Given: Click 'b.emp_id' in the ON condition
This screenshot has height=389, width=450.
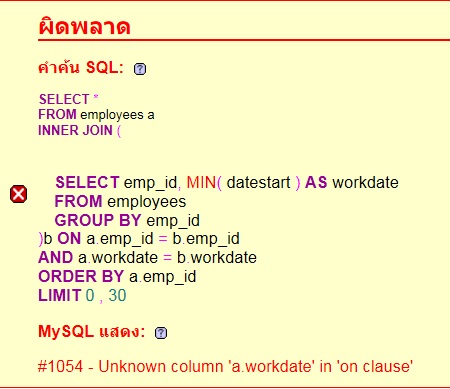Looking at the screenshot, I should pyautogui.click(x=206, y=239).
